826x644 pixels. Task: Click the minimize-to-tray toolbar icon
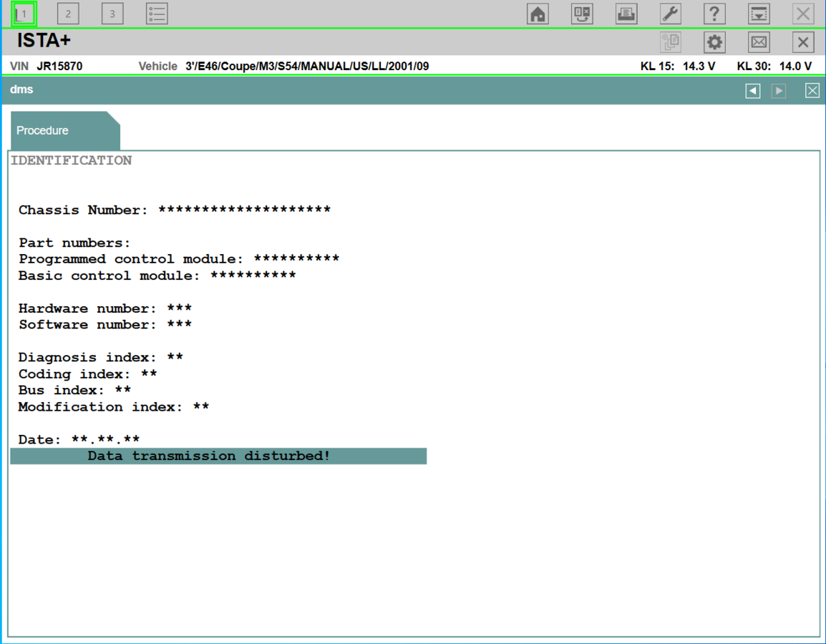[759, 14]
